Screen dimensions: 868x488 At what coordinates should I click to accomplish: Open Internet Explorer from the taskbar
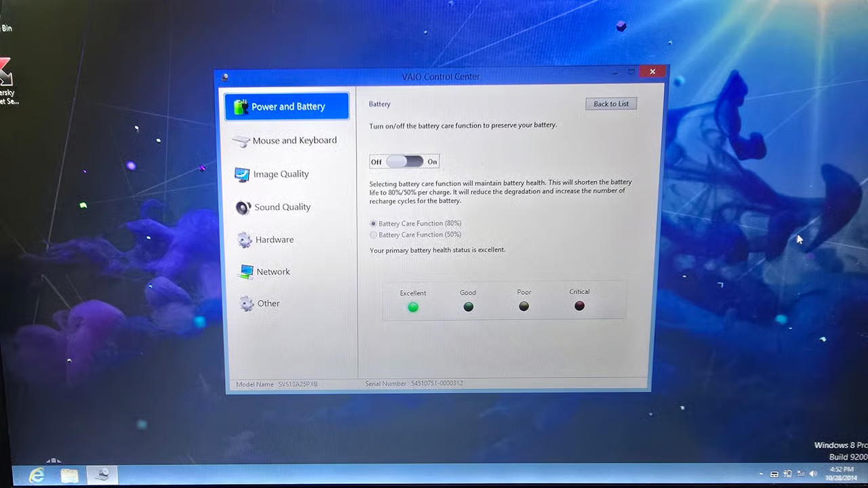37,475
